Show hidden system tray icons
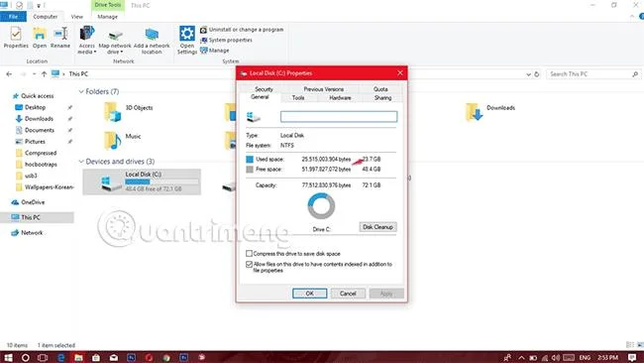The width and height of the screenshot is (644, 363). point(521,358)
